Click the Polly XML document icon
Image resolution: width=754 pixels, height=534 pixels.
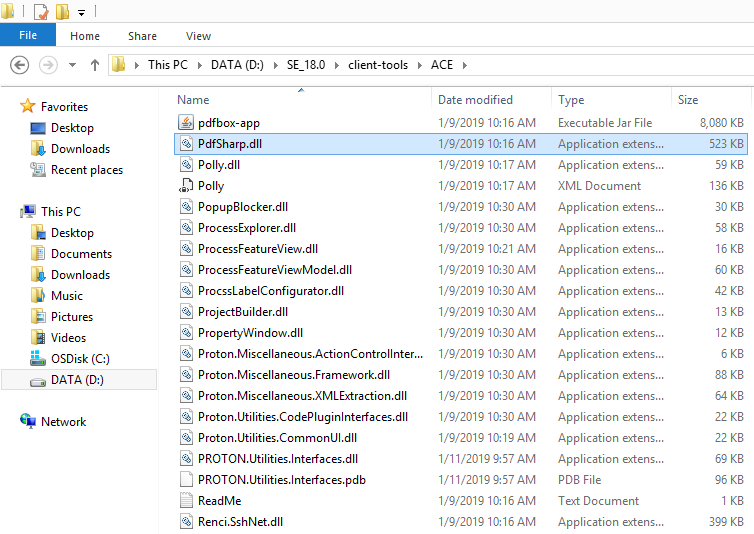point(186,186)
